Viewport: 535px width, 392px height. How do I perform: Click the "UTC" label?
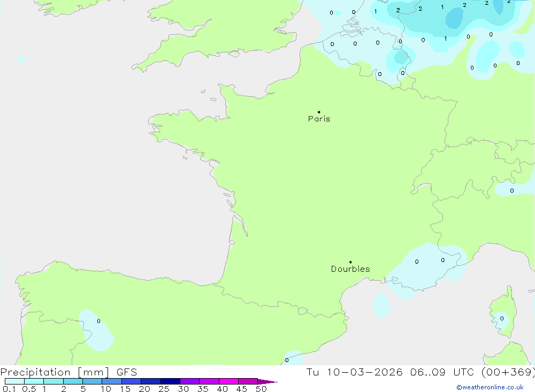[464, 372]
